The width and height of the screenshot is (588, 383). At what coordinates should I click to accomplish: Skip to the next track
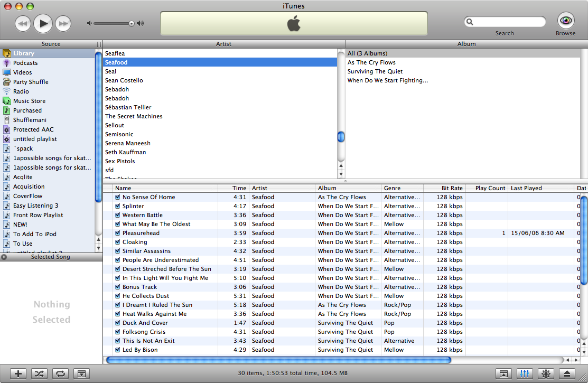(x=63, y=24)
